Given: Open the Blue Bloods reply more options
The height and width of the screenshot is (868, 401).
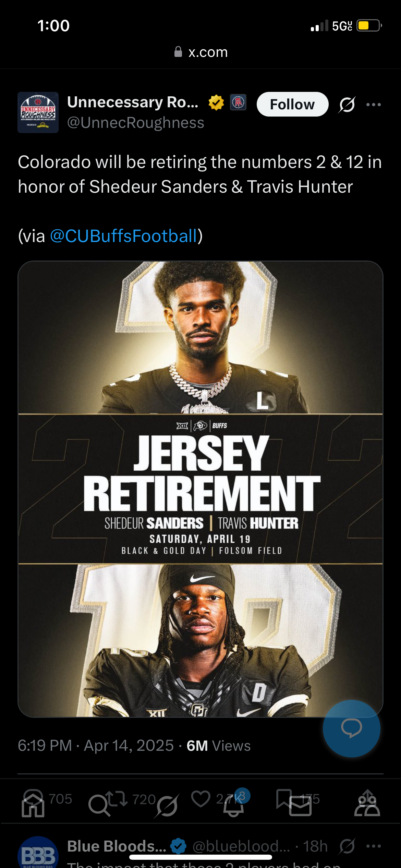Looking at the screenshot, I should coord(374,846).
